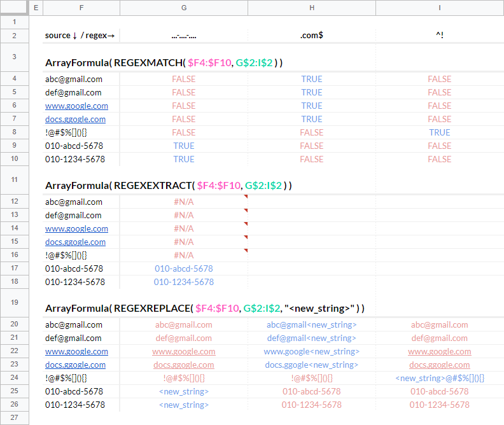
Task: Click <new_string> in column G row 26
Action: [x=184, y=405]
